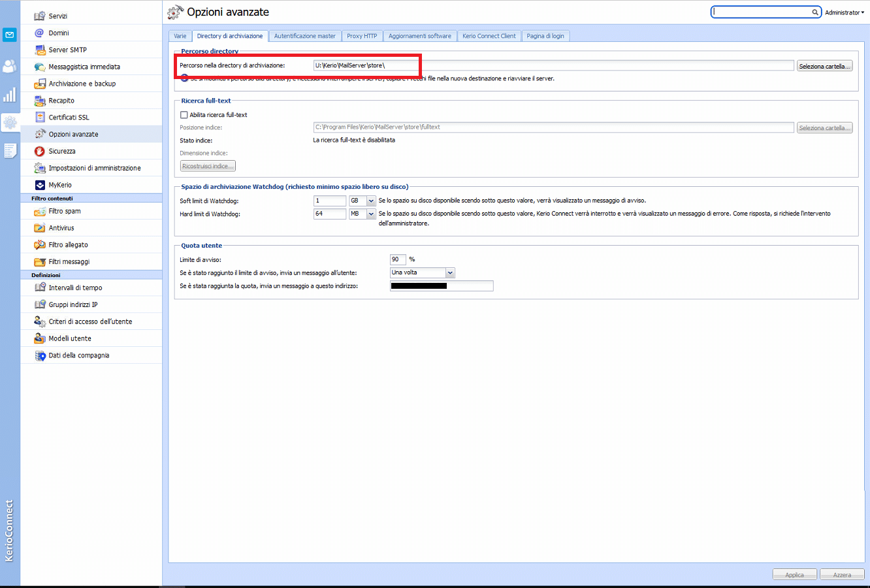Image resolution: width=870 pixels, height=588 pixels.
Task: Click the Server SMTP icon
Action: (x=40, y=50)
